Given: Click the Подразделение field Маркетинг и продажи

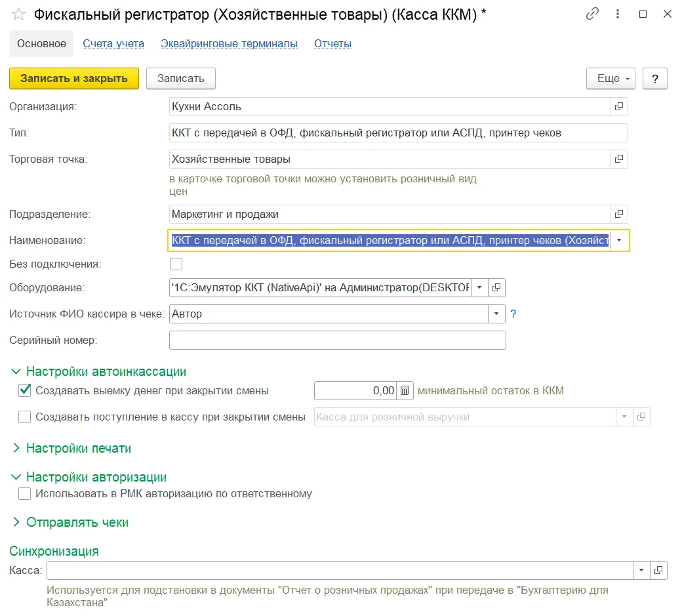Looking at the screenshot, I should tap(390, 214).
